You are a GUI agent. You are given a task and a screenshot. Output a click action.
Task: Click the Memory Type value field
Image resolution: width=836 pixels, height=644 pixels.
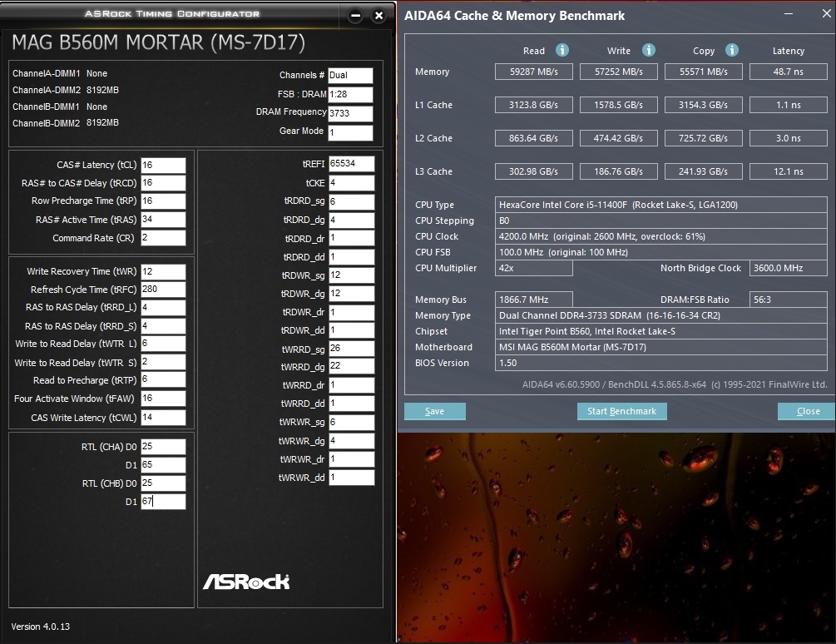[x=661, y=315]
